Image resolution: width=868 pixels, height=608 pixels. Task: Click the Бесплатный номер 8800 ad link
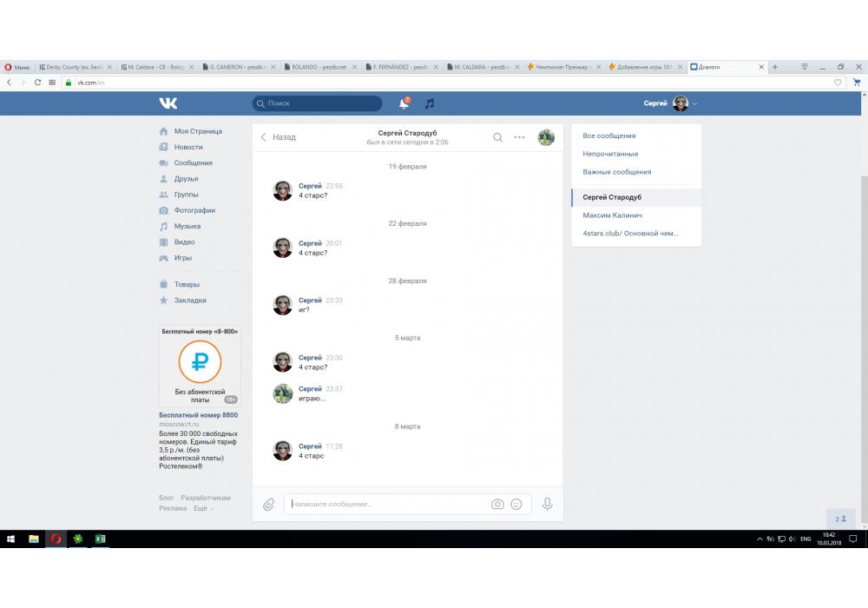[x=198, y=415]
